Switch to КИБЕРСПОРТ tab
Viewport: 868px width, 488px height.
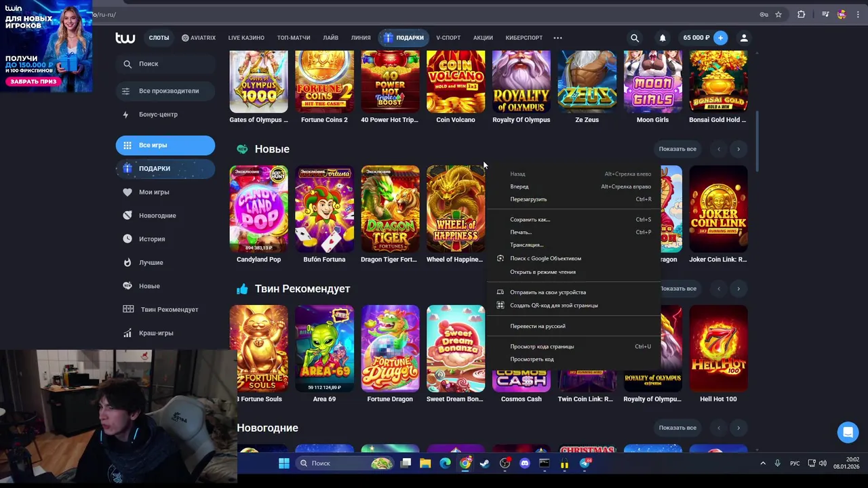[x=524, y=38]
